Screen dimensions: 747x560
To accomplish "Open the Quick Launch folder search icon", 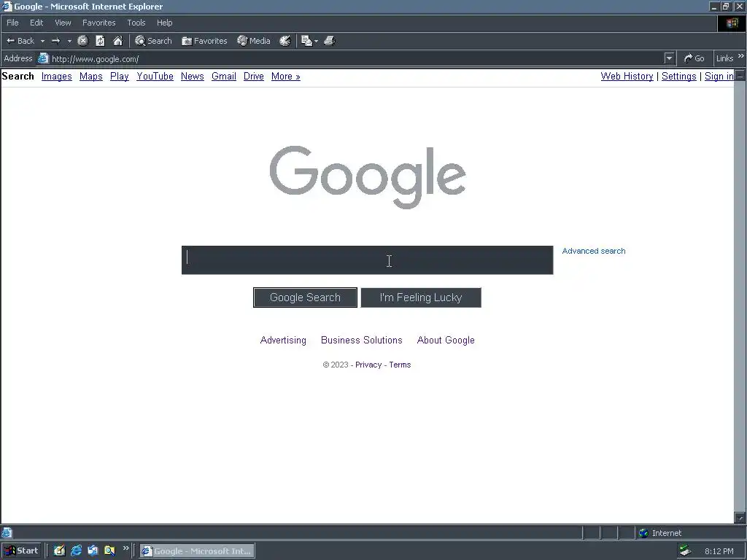I will pyautogui.click(x=109, y=551).
